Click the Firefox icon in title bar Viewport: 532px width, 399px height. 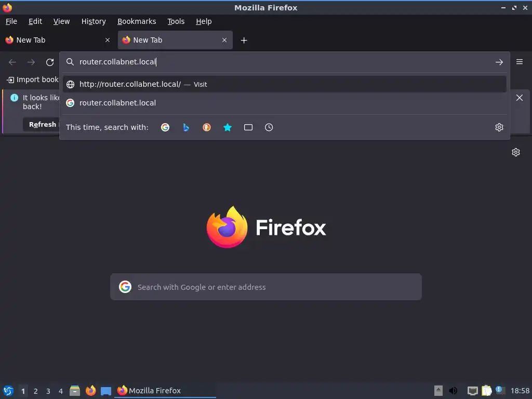point(7,7)
